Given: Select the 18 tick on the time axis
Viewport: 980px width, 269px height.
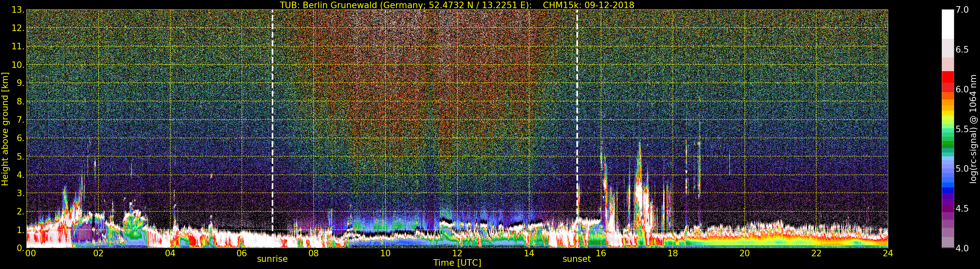Looking at the screenshot, I should point(672,253).
